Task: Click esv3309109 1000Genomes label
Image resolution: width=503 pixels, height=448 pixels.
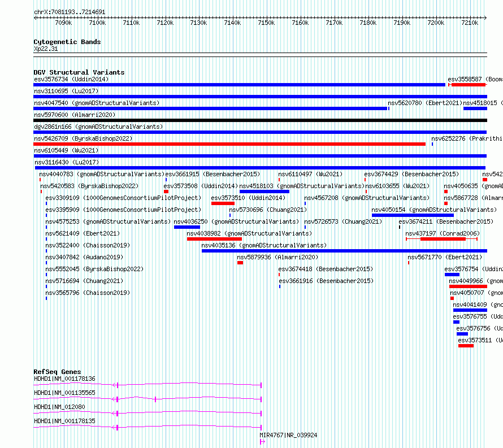Action: point(123,198)
